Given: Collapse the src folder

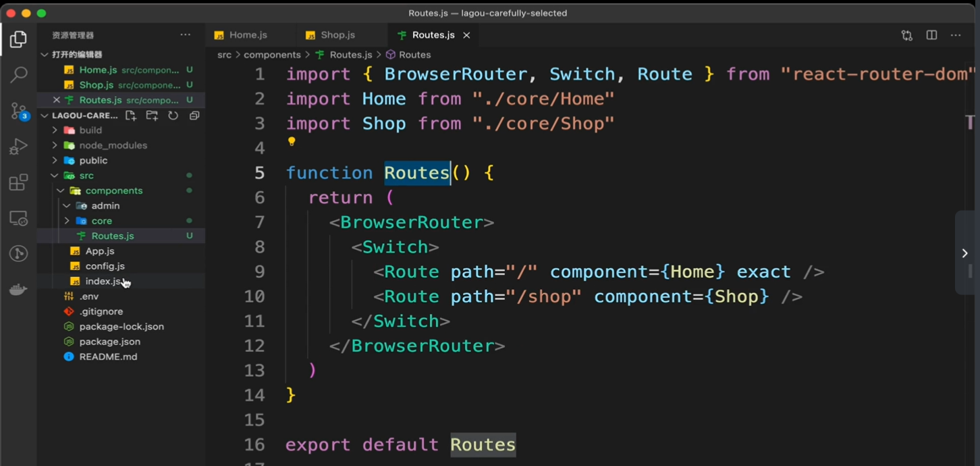Looking at the screenshot, I should (x=55, y=176).
